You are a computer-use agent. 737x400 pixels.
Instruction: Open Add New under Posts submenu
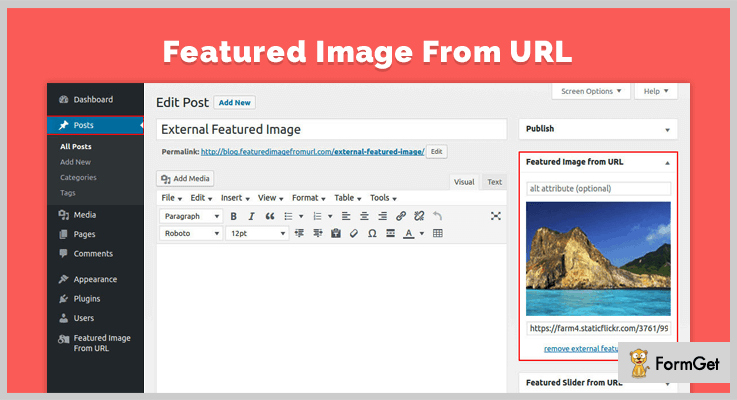click(x=75, y=162)
